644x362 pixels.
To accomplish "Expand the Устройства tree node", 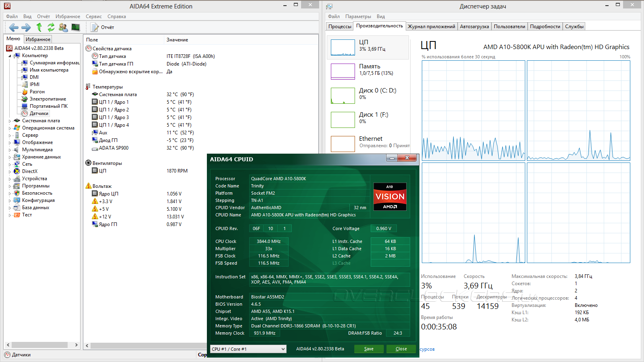I will tap(10, 179).
